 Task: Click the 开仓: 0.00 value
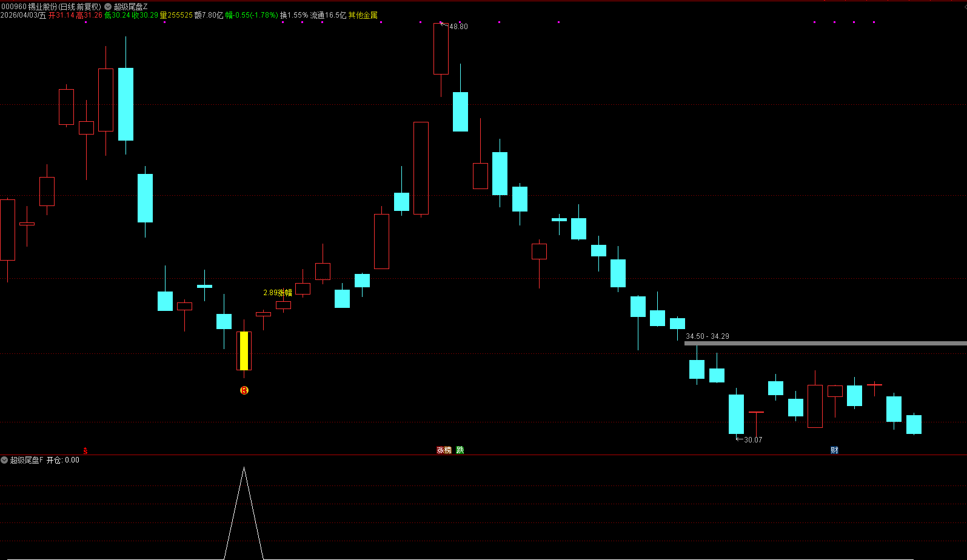[63, 460]
